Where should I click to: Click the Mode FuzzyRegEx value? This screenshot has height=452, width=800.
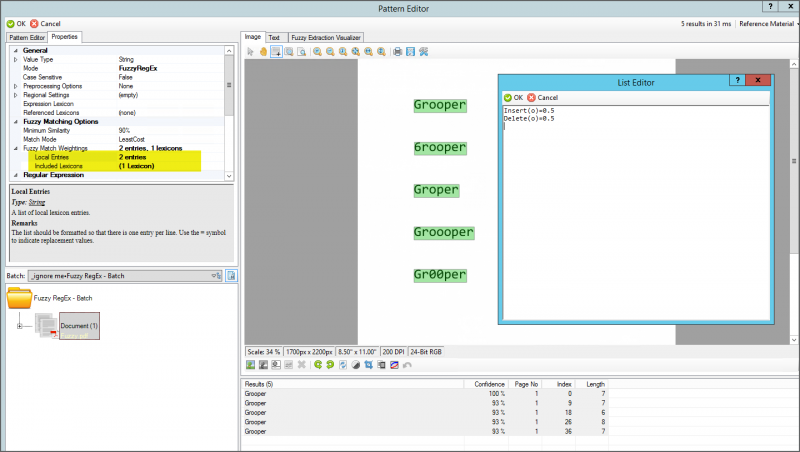[x=138, y=68]
